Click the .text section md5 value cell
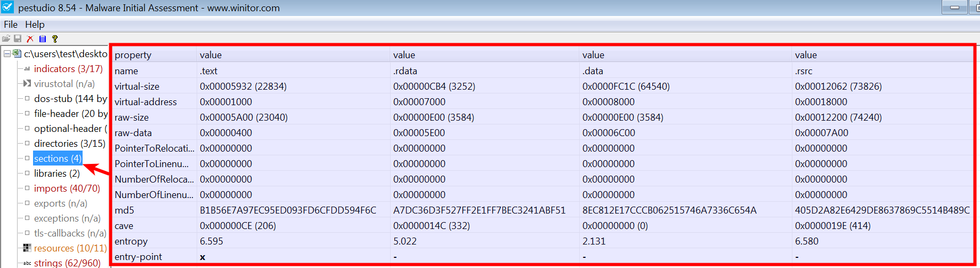Screen dimensions: 980x268 point(288,210)
